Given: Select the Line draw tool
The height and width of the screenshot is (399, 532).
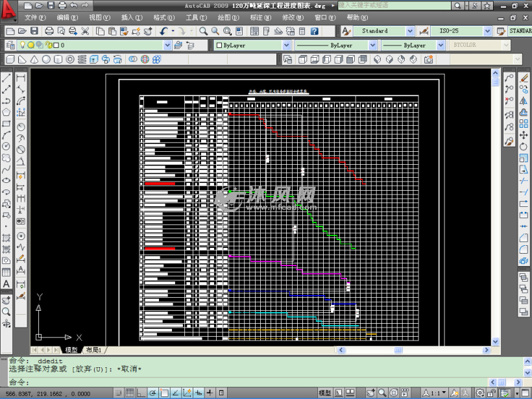Looking at the screenshot, I should pyautogui.click(x=6, y=77).
